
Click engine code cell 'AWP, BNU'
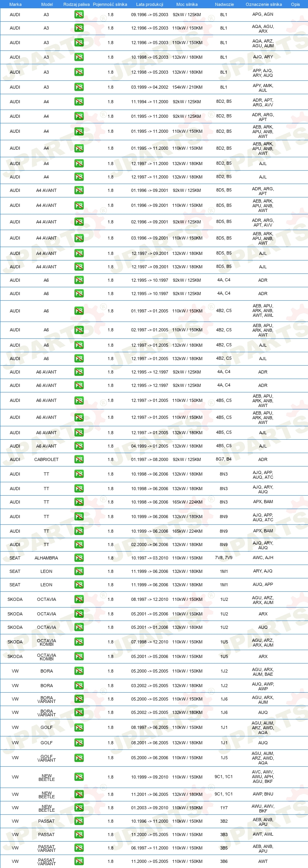point(263,794)
